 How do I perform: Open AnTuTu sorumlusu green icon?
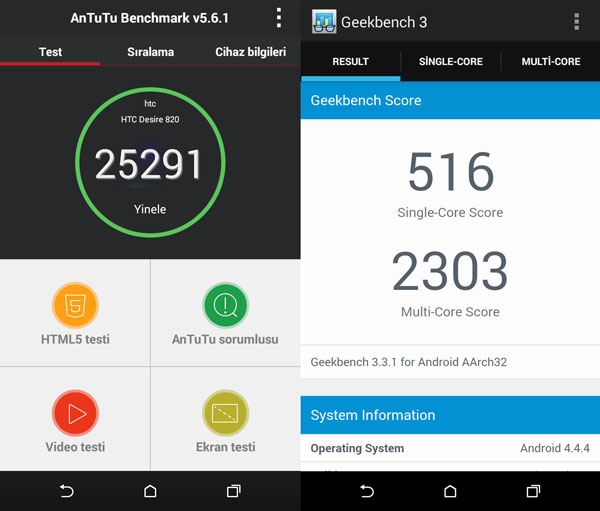tap(225, 305)
